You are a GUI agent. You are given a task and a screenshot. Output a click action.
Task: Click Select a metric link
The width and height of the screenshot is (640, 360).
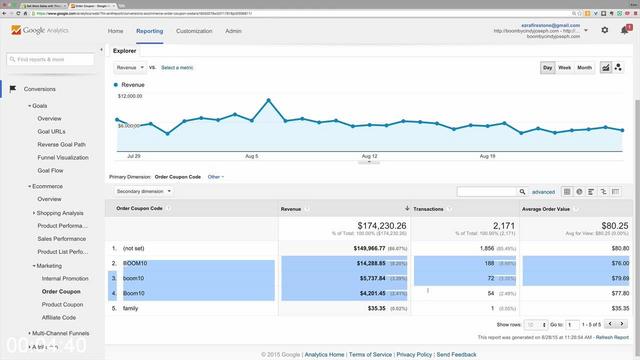click(177, 68)
